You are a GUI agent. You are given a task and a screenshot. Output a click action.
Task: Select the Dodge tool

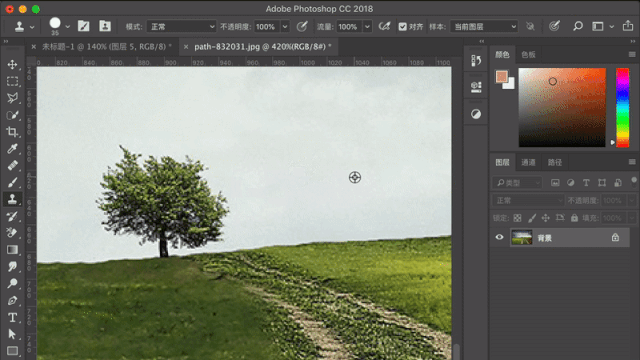click(12, 283)
